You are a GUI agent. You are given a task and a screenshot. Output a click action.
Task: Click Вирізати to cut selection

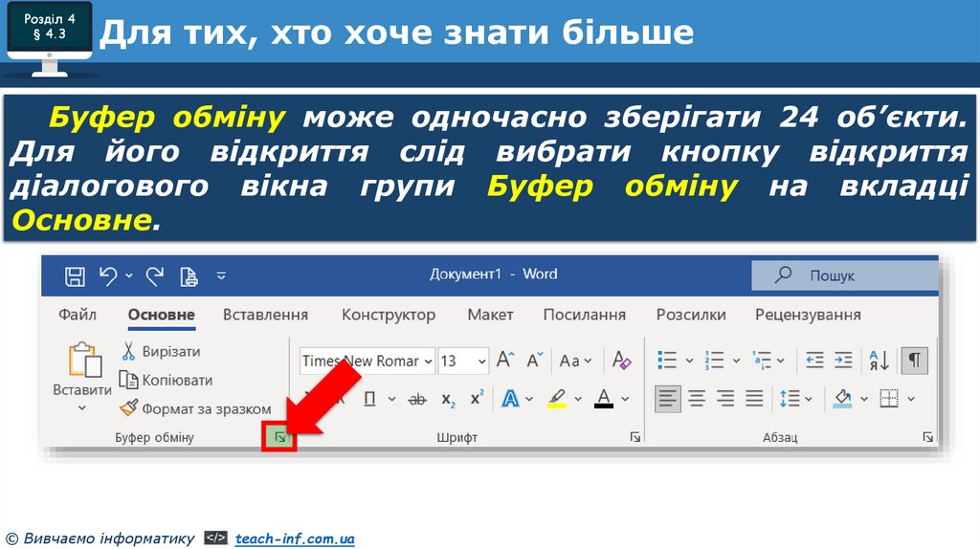tap(161, 351)
